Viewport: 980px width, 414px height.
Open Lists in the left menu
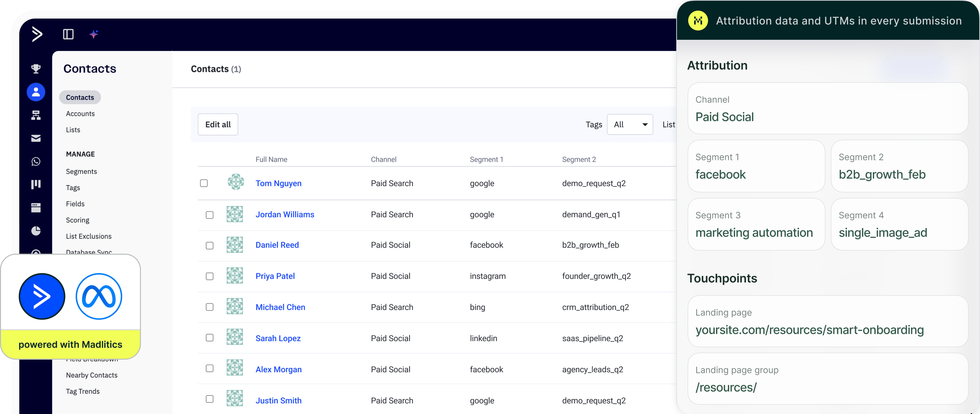tap(73, 130)
